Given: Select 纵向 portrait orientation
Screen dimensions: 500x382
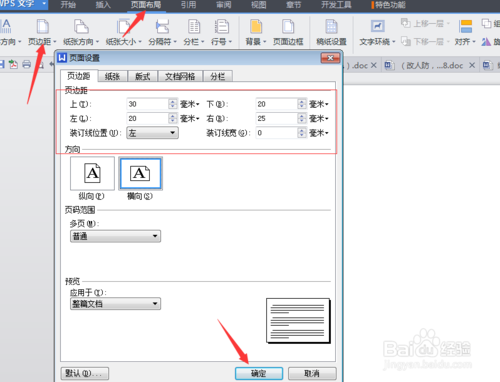Looking at the screenshot, I should (x=92, y=173).
